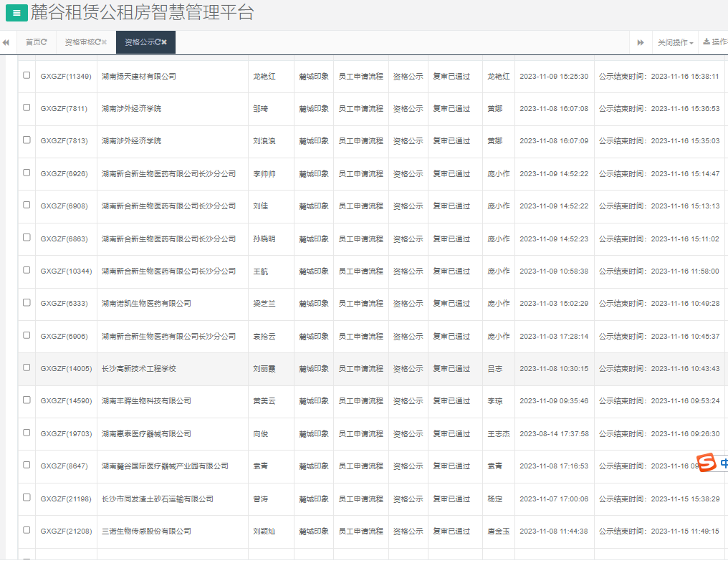This screenshot has width=728, height=563.
Task: Toggle the checkbox for row GXGZF(6333)
Action: tap(27, 302)
